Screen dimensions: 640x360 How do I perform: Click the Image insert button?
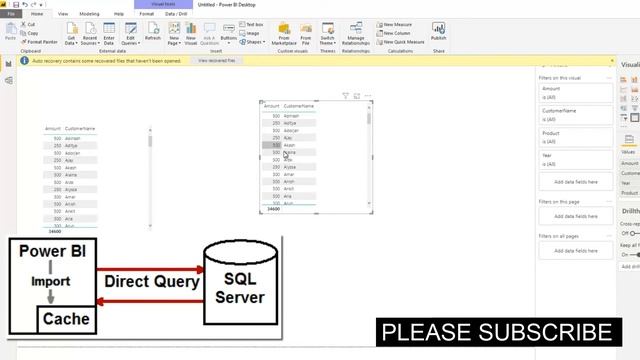pyautogui.click(x=249, y=33)
